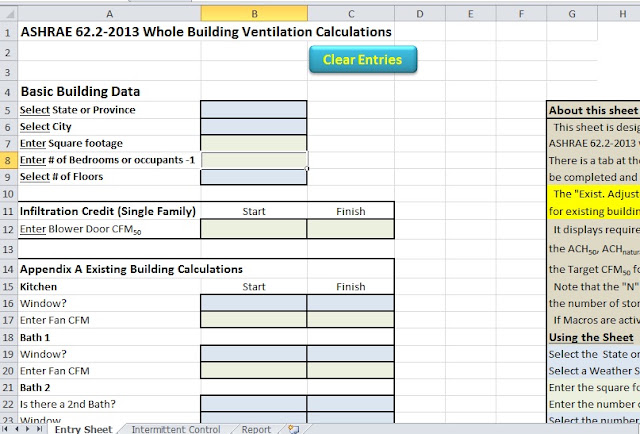The height and width of the screenshot is (434, 640).
Task: Select row 12 header
Action: (9, 229)
